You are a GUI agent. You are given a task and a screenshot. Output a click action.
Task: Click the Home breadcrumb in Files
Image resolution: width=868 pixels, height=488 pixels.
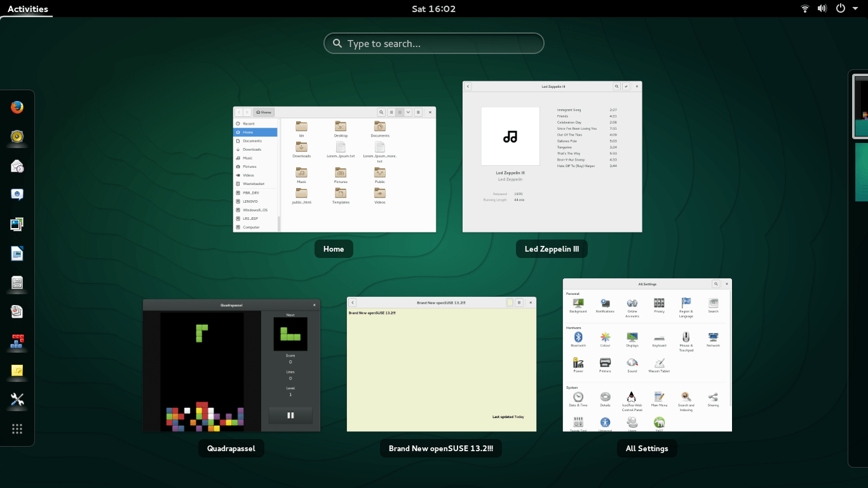click(x=263, y=112)
